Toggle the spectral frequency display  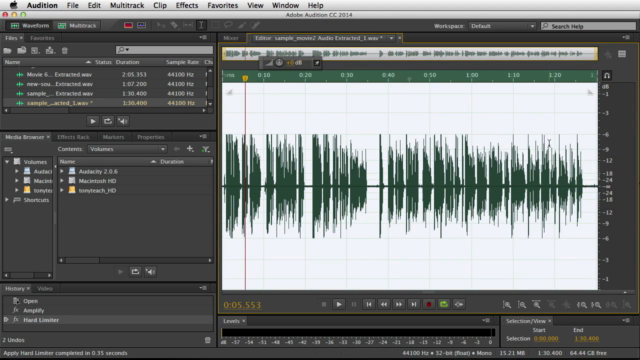[x=128, y=25]
